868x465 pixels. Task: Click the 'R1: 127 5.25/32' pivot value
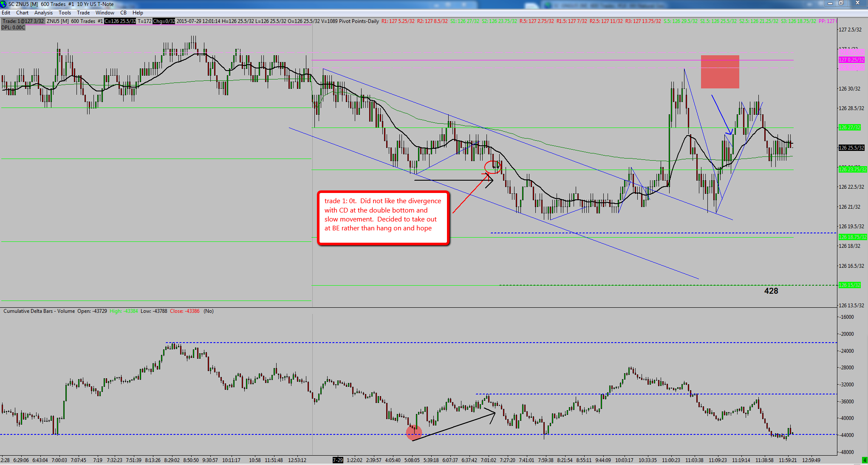coord(398,21)
